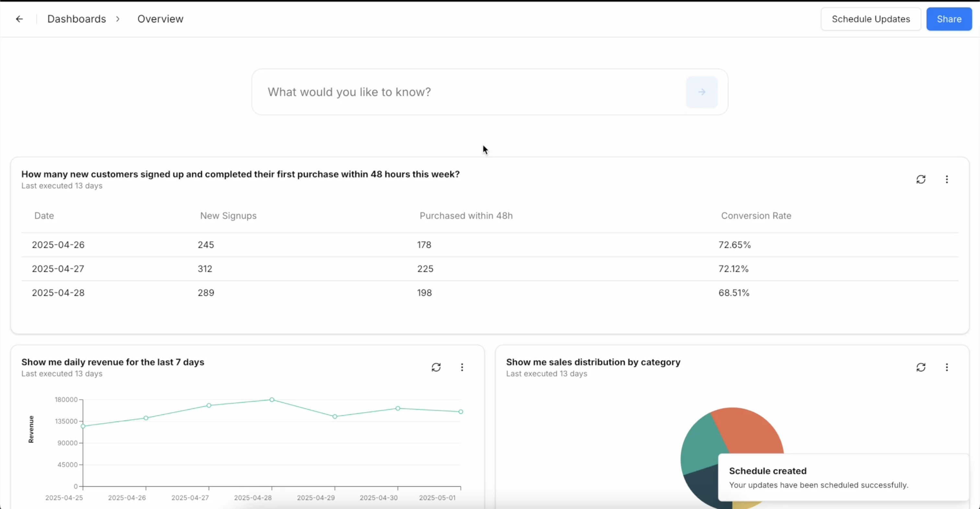The height and width of the screenshot is (509, 980).
Task: Refresh the daily revenue chart card
Action: click(x=436, y=367)
